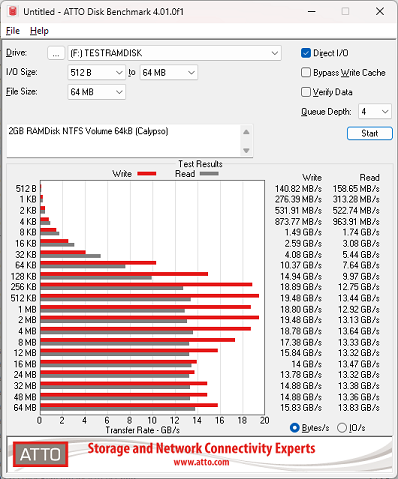Click the '873.77 MB/s' write value
Viewport: 398px width, 479px height.
click(x=298, y=221)
